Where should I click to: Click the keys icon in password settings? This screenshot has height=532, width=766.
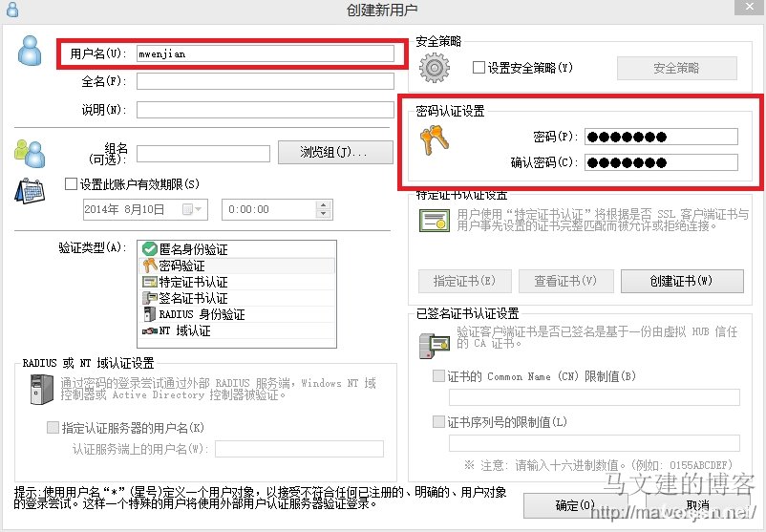coord(435,140)
